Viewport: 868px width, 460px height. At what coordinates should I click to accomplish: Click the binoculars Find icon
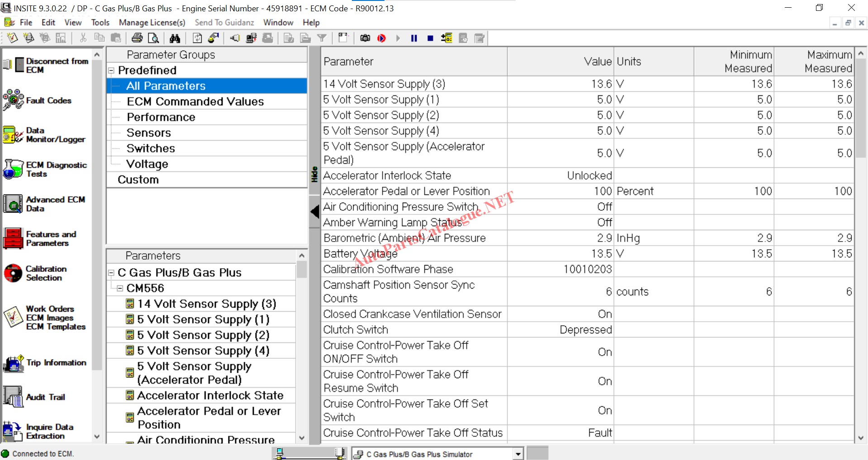pos(175,38)
